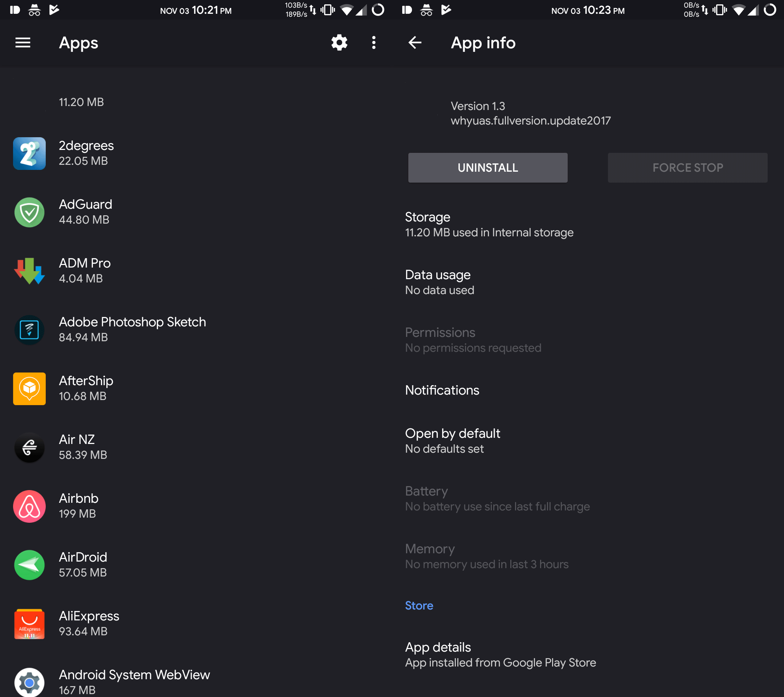Tap the ADM Pro download icon

[29, 271]
